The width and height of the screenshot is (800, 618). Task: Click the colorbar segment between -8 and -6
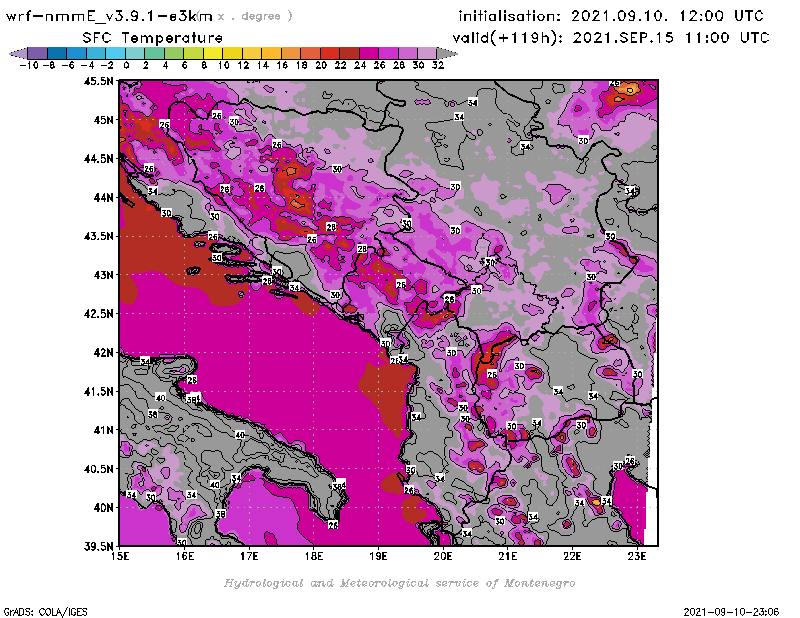(57, 53)
